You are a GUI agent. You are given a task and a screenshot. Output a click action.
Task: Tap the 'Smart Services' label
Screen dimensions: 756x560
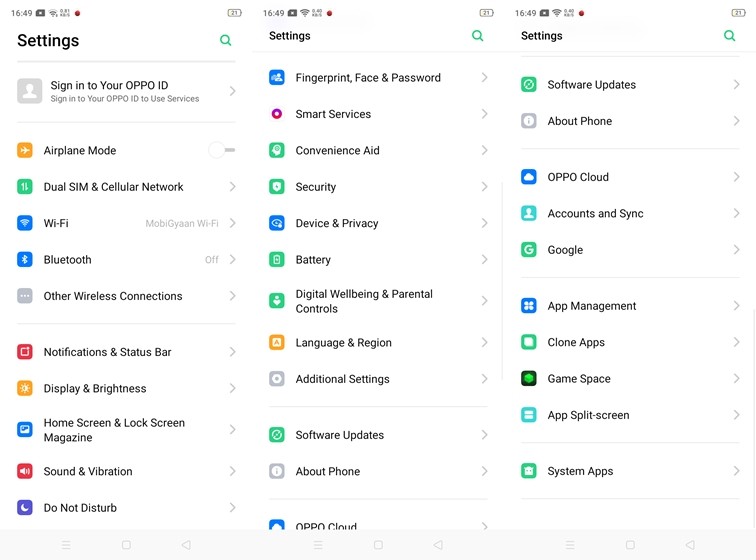click(x=333, y=114)
